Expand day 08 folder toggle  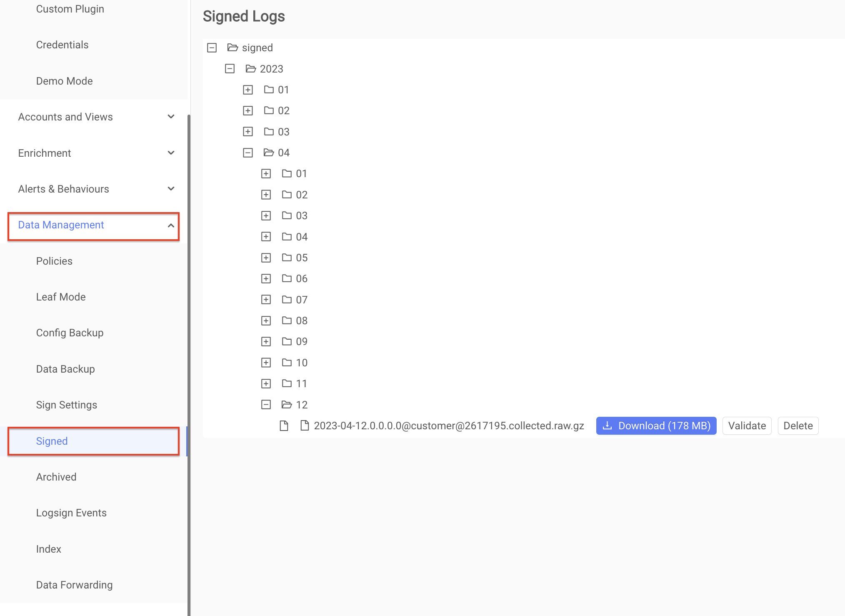[x=266, y=321]
